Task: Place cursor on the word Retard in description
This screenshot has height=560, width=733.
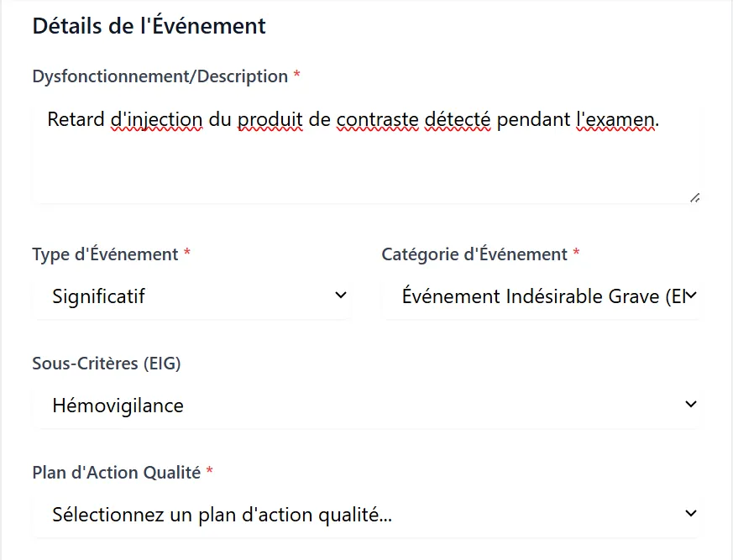Action: point(76,120)
